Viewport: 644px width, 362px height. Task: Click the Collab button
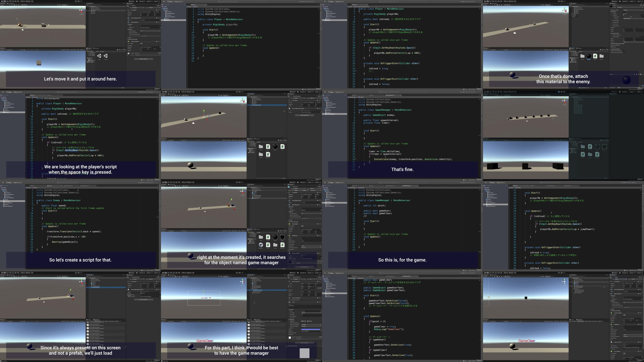[131, 1]
